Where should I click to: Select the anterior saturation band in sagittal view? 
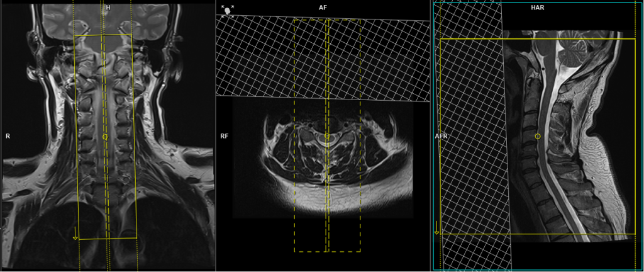tap(472, 136)
